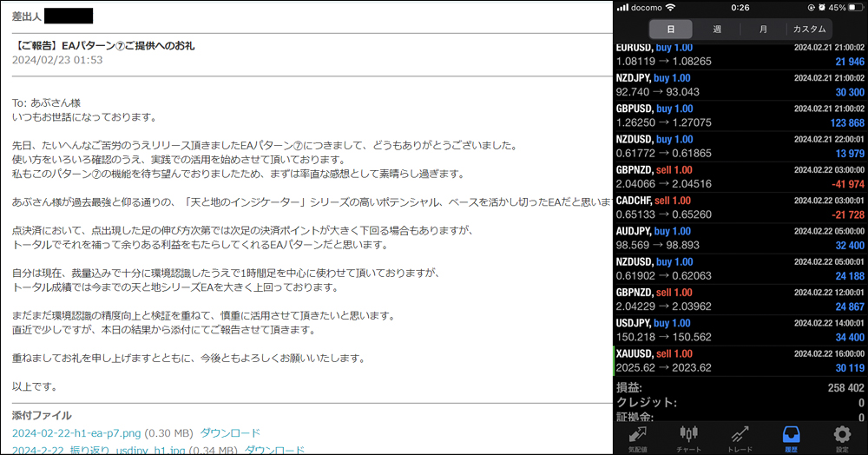This screenshot has width=868, height=455.
Task: Select the AUDJPY buy 1.00 trade row
Action: click(x=740, y=238)
